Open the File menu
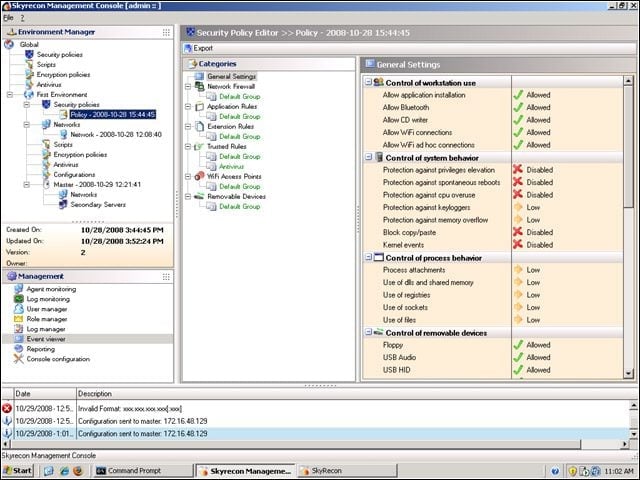The height and width of the screenshot is (480, 640). [9, 18]
